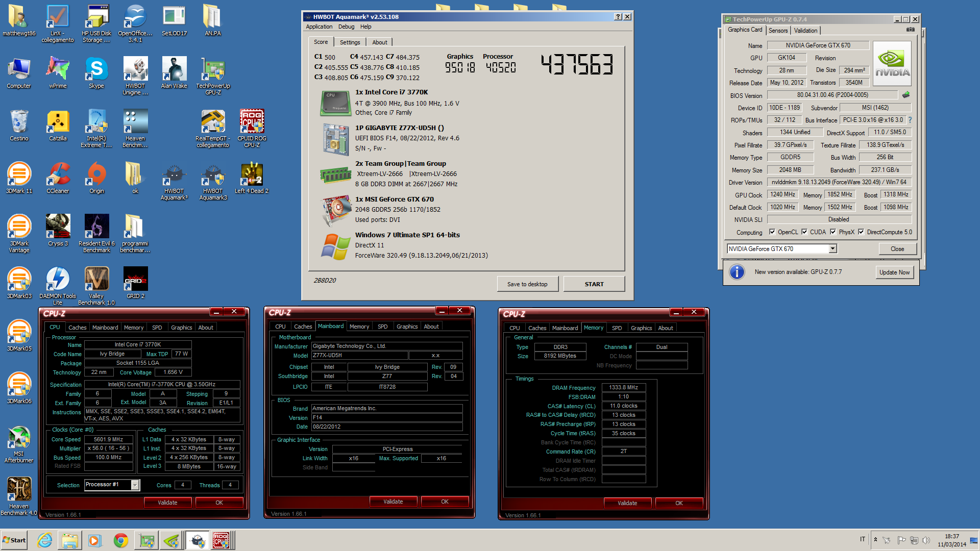Launch Catzilla desktop icon
The height and width of the screenshot is (551, 980).
click(x=58, y=126)
